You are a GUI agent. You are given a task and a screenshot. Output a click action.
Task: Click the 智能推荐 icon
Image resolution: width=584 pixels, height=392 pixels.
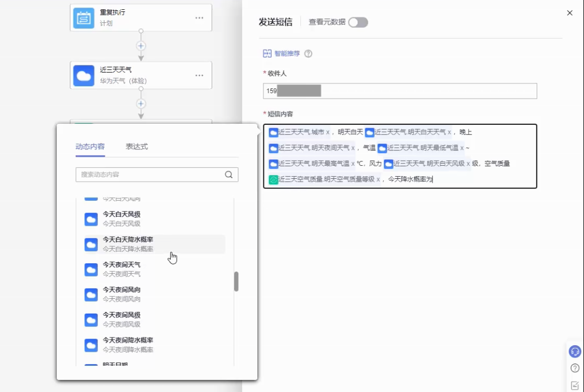coord(267,53)
